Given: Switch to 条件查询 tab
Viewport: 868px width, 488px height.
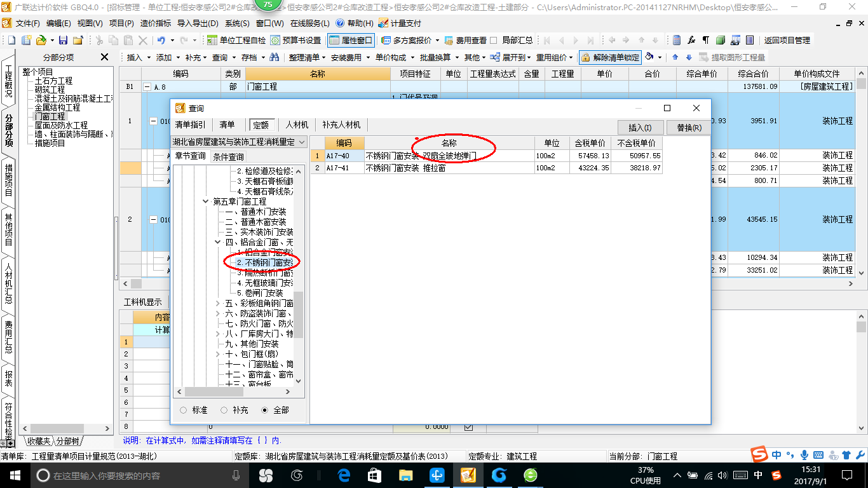Looking at the screenshot, I should click(x=228, y=156).
